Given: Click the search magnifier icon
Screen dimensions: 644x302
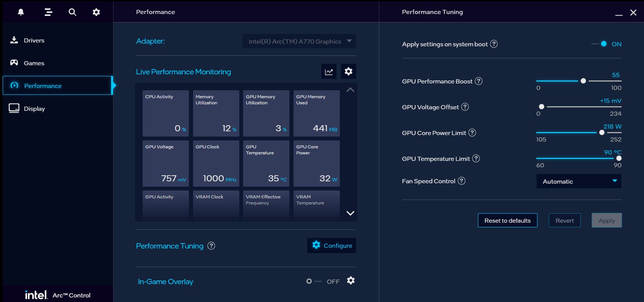Looking at the screenshot, I should point(72,12).
